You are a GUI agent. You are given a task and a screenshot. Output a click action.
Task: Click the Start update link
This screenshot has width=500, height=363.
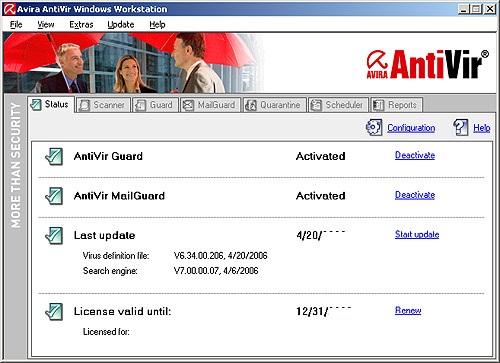click(417, 235)
